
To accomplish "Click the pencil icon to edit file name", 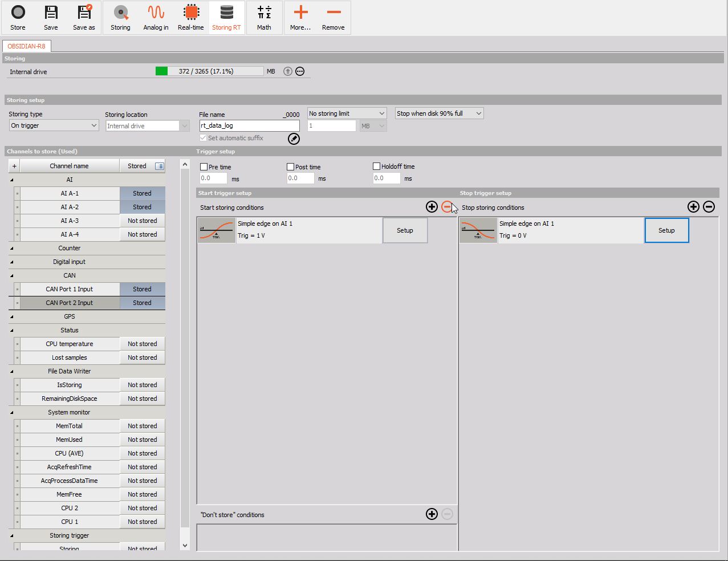I will (x=294, y=139).
